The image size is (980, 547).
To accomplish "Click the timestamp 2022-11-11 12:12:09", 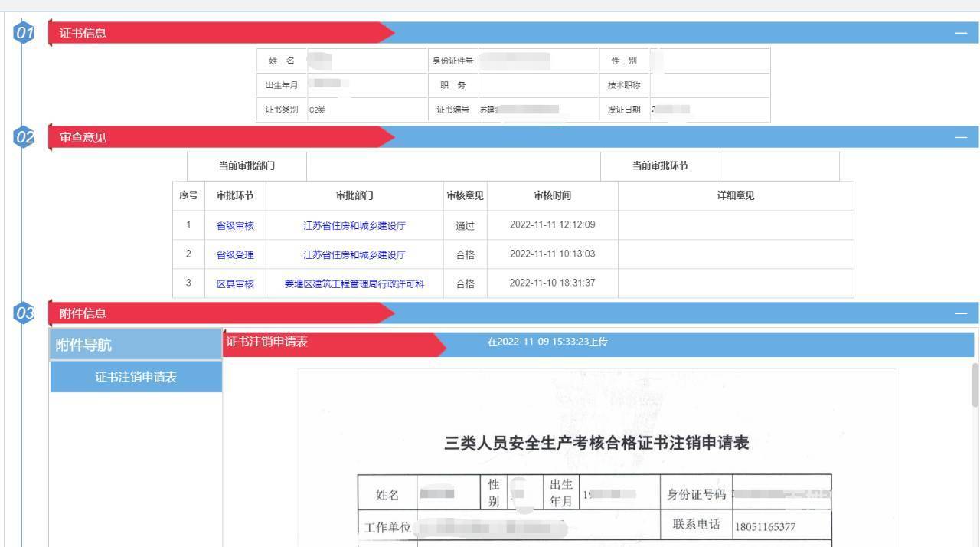I will [x=552, y=225].
